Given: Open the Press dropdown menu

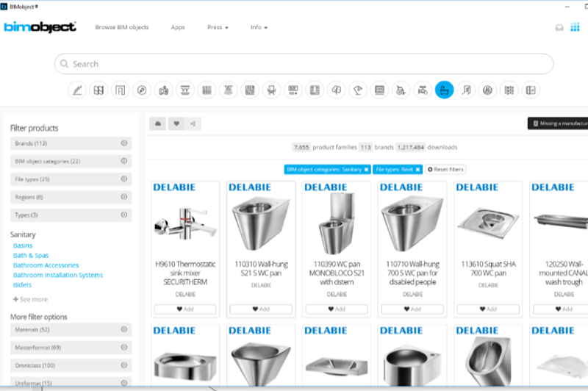Looking at the screenshot, I should click(218, 27).
